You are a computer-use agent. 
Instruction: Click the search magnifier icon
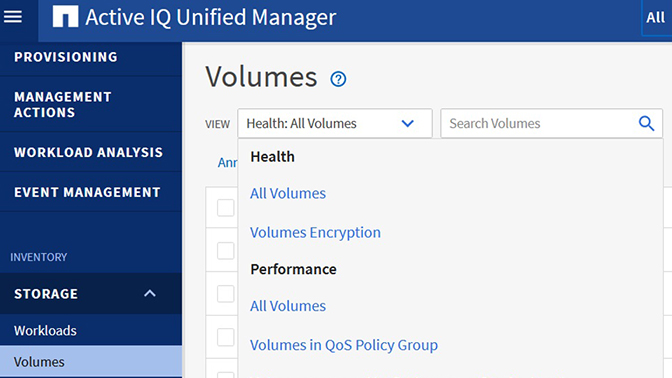[646, 123]
